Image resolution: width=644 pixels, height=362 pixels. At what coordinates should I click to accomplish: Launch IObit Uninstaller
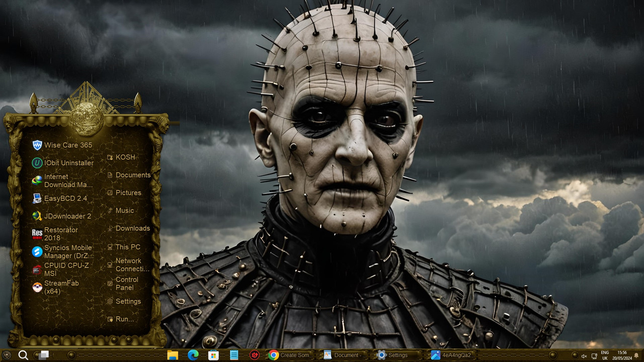click(x=63, y=163)
